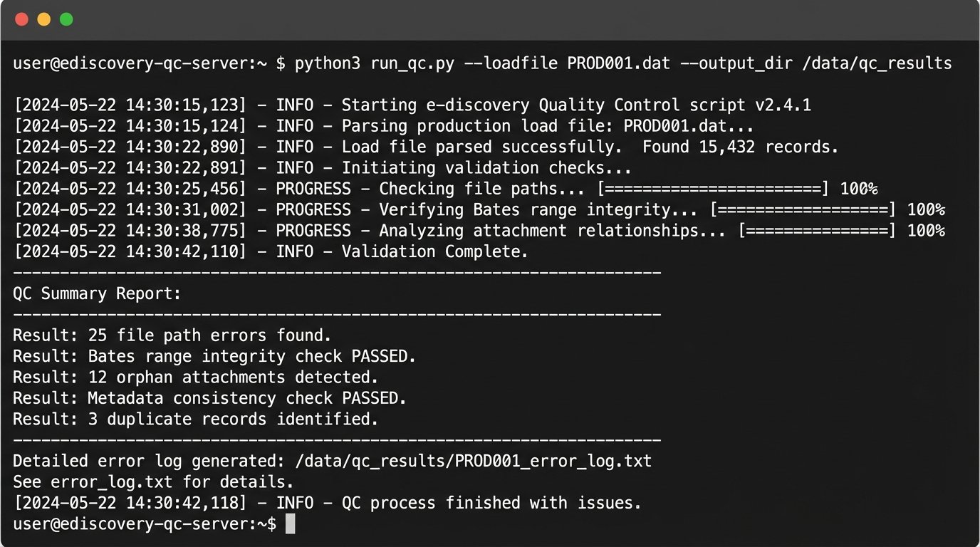The image size is (980, 547).
Task: Click the 'QC process finished with issues' line
Action: (x=491, y=504)
